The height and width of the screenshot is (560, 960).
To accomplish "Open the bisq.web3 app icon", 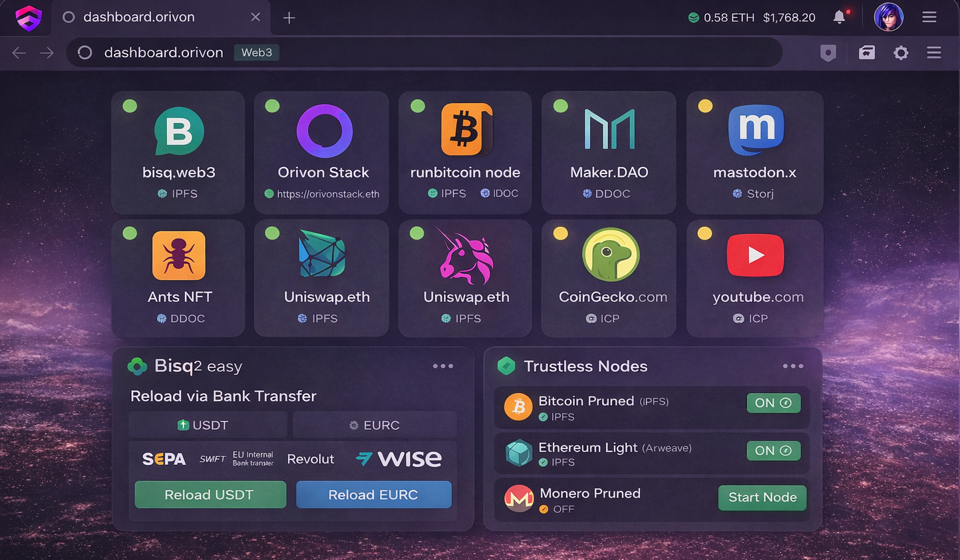I will tap(179, 131).
